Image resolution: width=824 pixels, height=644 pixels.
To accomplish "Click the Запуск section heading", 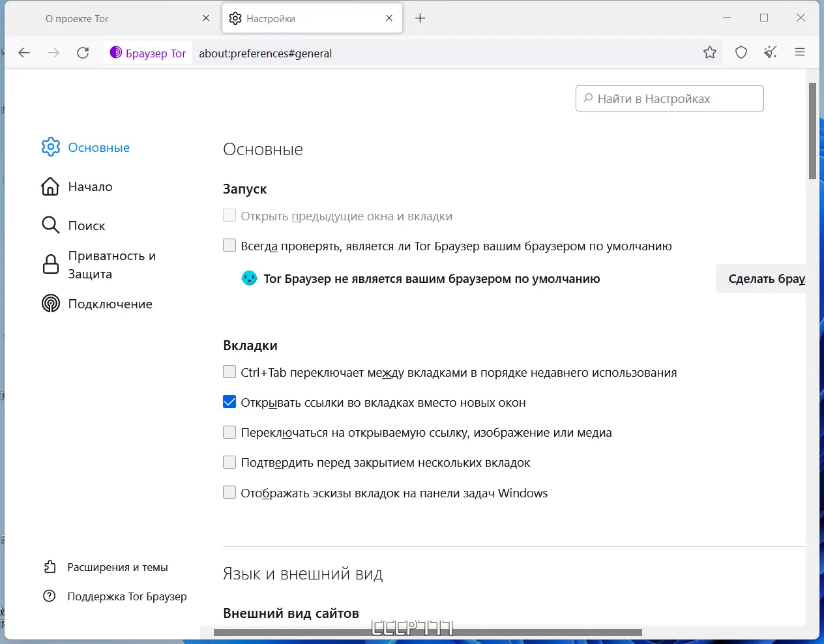I will [245, 189].
